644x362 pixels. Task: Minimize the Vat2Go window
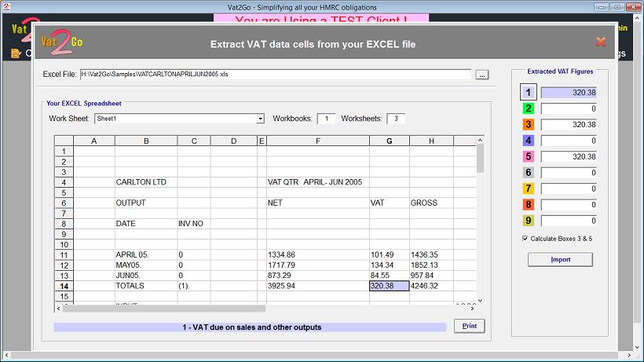[602, 7]
